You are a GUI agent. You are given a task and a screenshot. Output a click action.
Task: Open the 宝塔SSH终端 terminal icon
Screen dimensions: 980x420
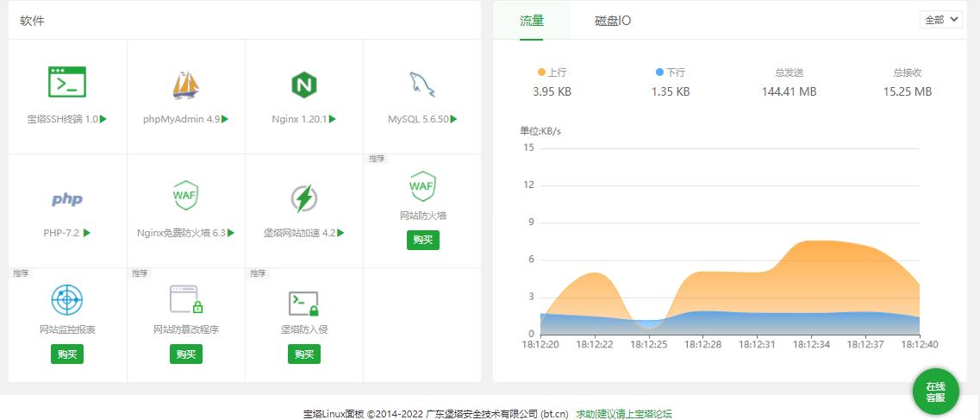[x=67, y=82]
